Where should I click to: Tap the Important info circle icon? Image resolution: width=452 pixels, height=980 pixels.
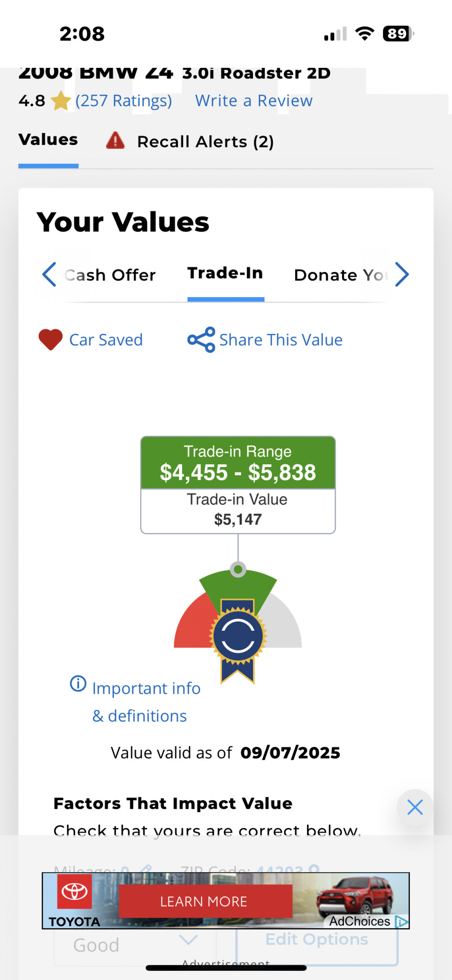[x=78, y=684]
